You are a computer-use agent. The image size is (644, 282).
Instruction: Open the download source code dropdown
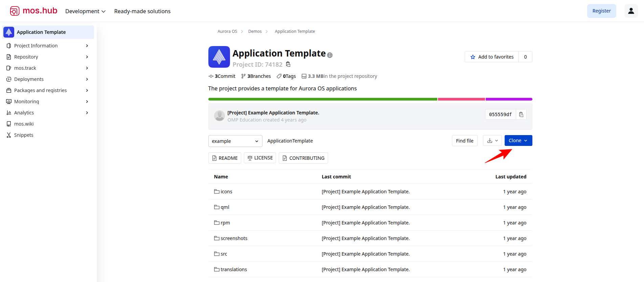tap(492, 140)
